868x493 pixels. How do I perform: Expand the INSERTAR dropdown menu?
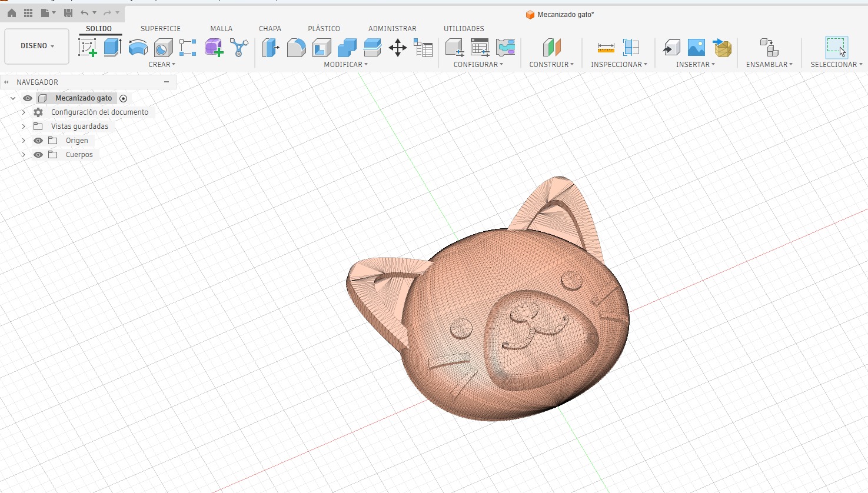coord(696,65)
